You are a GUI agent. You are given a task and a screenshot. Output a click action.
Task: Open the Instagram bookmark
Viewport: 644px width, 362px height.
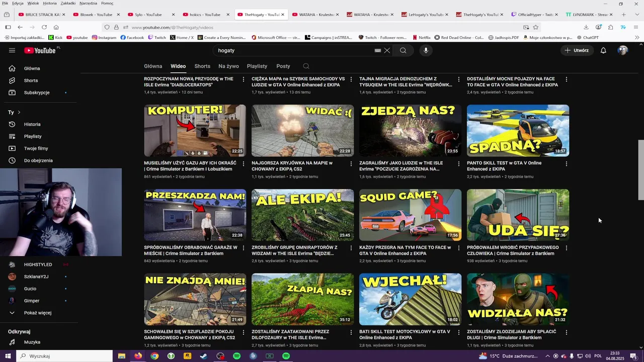point(104,37)
